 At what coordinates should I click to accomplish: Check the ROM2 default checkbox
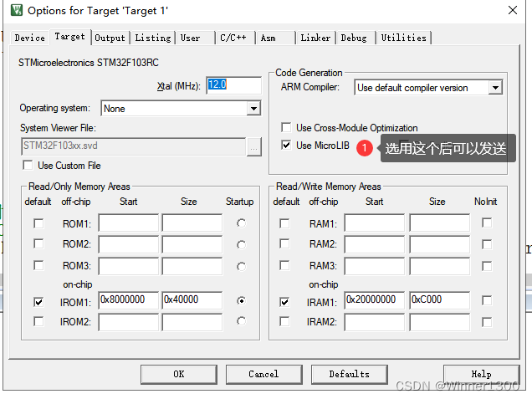point(38,243)
